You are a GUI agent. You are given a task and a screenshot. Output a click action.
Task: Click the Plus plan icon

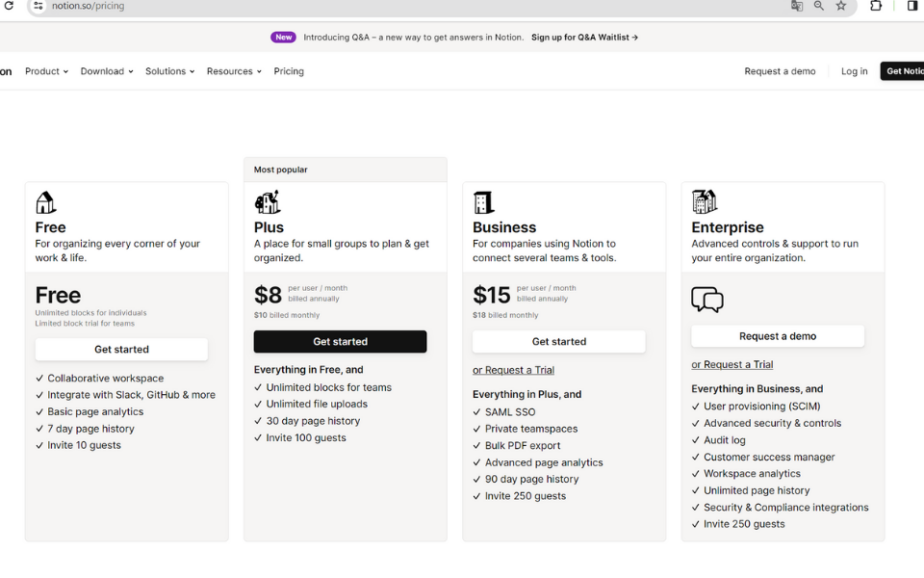[267, 202]
